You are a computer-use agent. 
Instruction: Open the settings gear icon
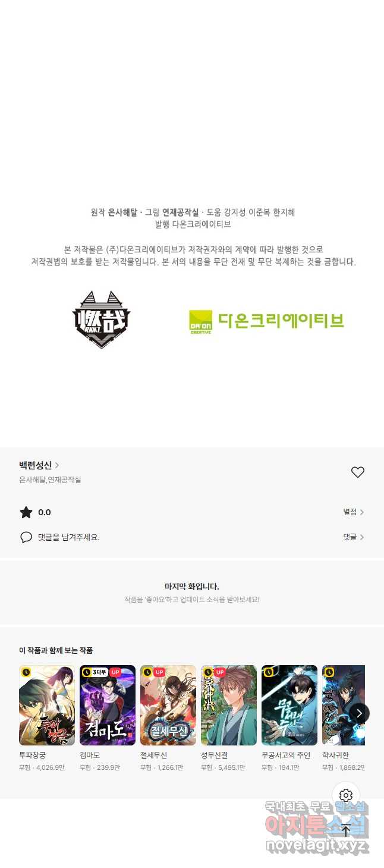[x=346, y=795]
